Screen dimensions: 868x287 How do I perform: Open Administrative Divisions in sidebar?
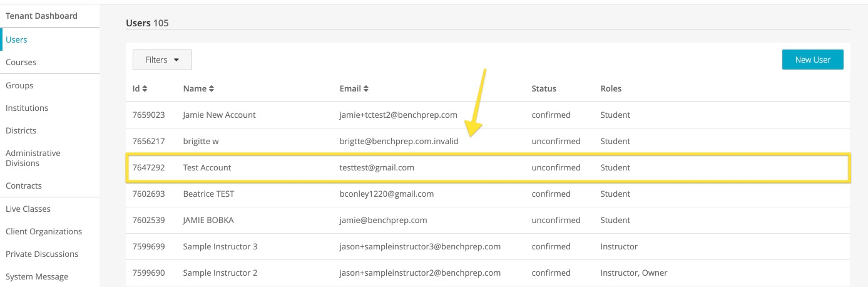(33, 158)
